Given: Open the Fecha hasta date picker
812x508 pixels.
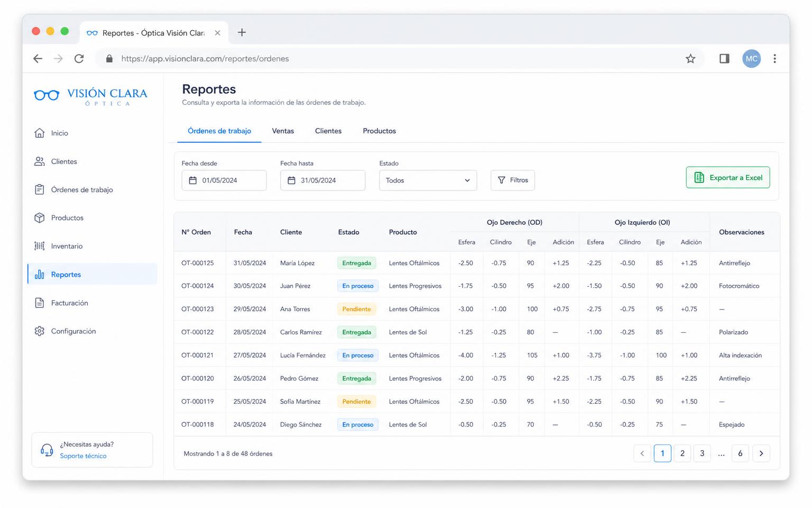Looking at the screenshot, I should click(x=322, y=180).
